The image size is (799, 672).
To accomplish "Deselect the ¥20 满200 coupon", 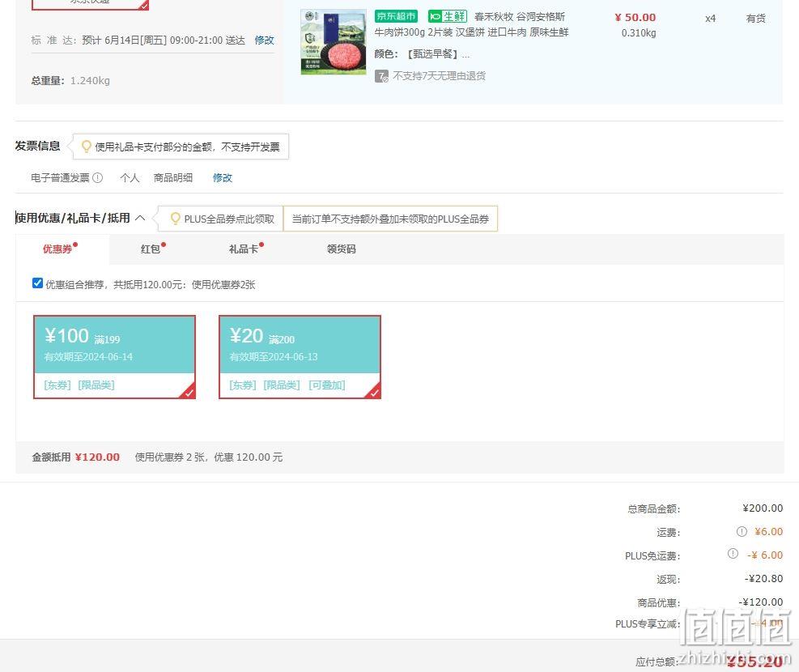I will [300, 356].
